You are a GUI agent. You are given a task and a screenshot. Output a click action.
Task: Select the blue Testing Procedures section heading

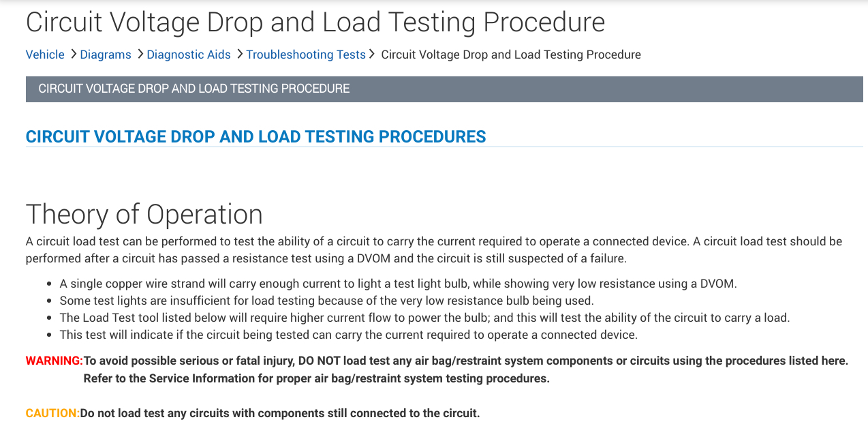click(x=255, y=136)
